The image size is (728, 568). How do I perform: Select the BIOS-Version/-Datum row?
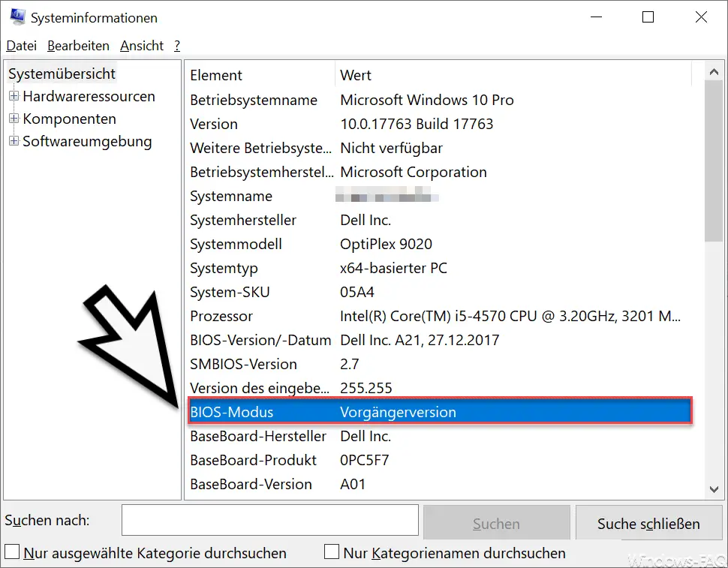440,340
